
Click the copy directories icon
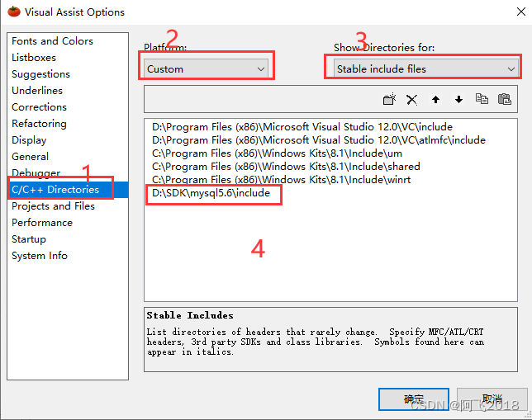pos(482,99)
